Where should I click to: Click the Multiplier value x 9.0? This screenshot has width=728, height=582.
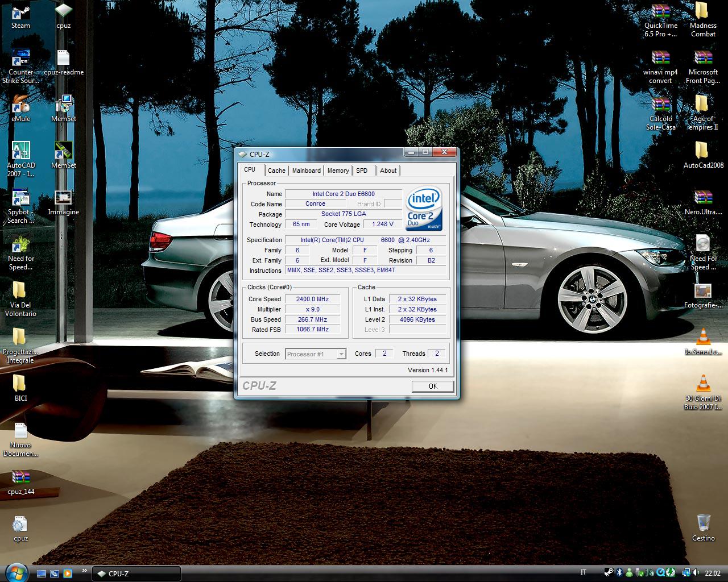[x=312, y=309]
